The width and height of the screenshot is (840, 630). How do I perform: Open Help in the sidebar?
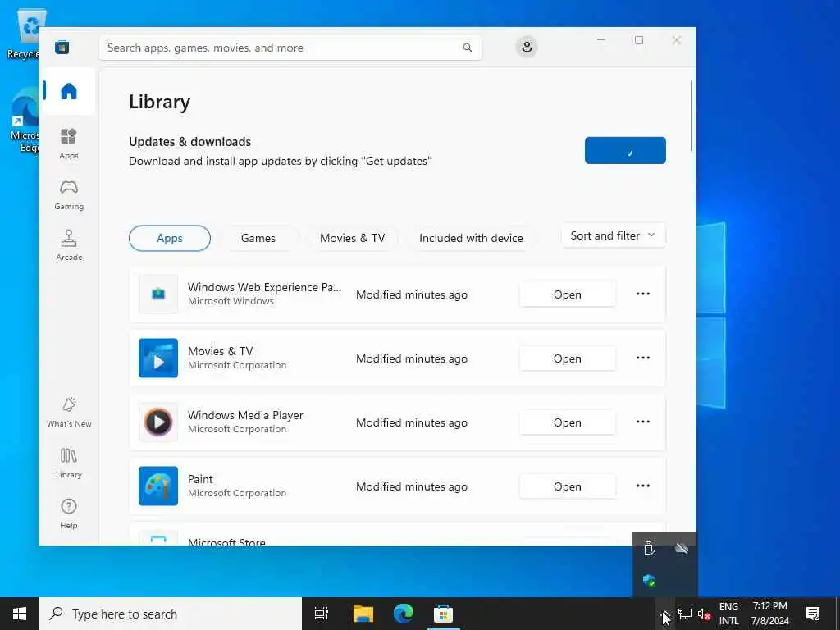[x=69, y=514]
